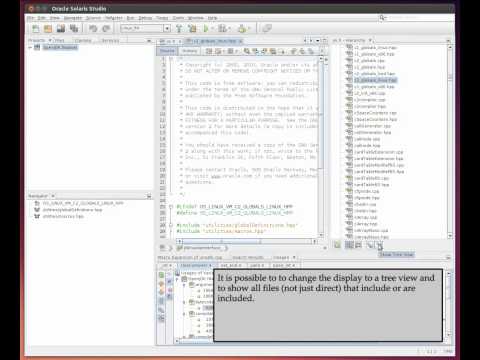Click the Debug Project toolbar icon
Image resolution: width=480 pixels, height=360 pixels.
[x=222, y=29]
